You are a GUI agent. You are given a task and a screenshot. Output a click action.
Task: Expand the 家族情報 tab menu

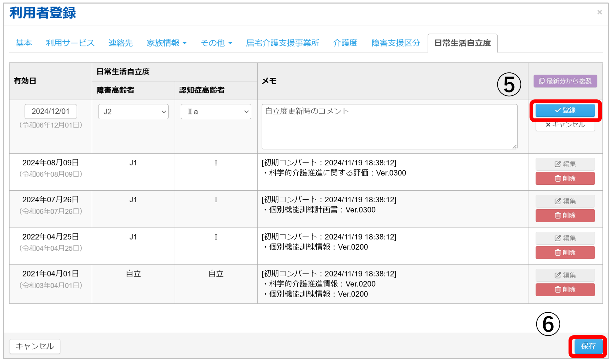166,43
